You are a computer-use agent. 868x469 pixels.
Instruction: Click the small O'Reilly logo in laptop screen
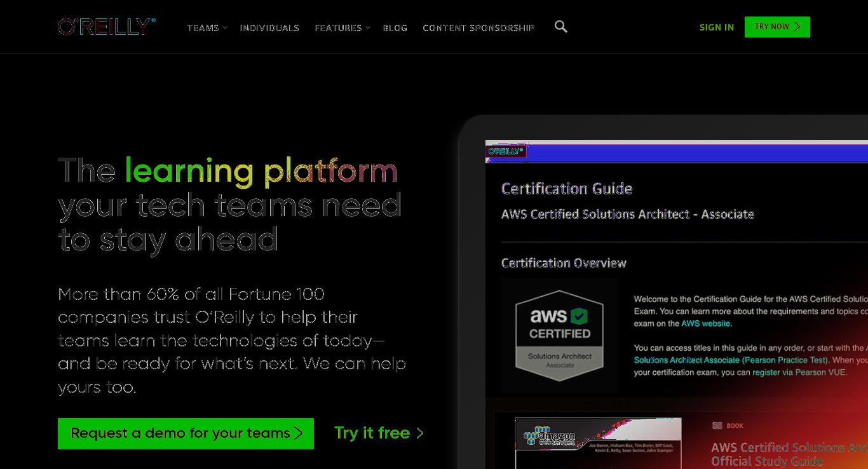506,151
